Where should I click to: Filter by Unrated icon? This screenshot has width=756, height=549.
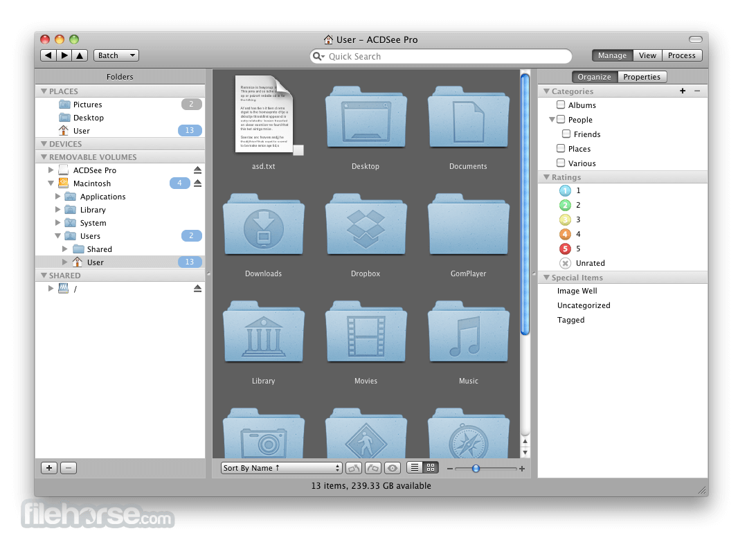coord(565,263)
